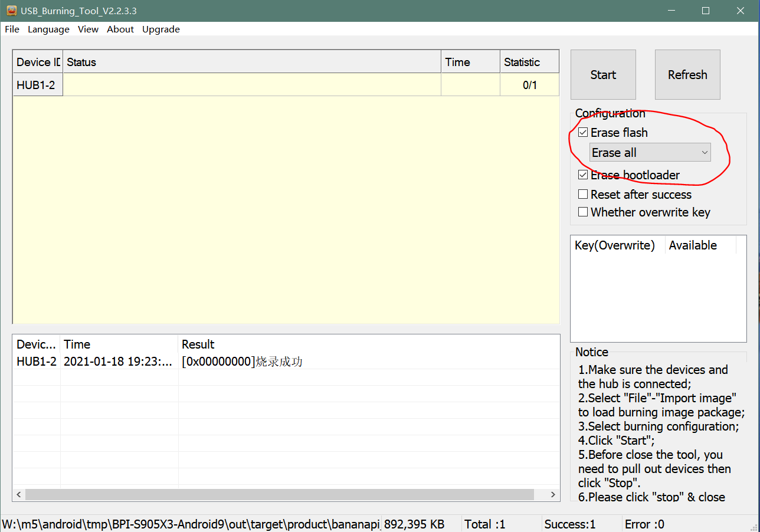The height and width of the screenshot is (532, 760).
Task: Maximize the USB Burning Tool window
Action: pos(706,11)
